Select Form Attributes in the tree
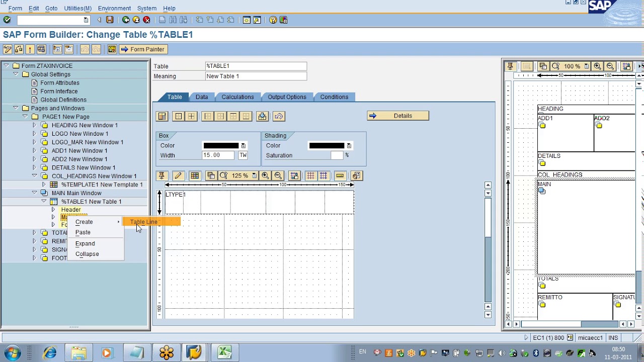 pyautogui.click(x=60, y=82)
